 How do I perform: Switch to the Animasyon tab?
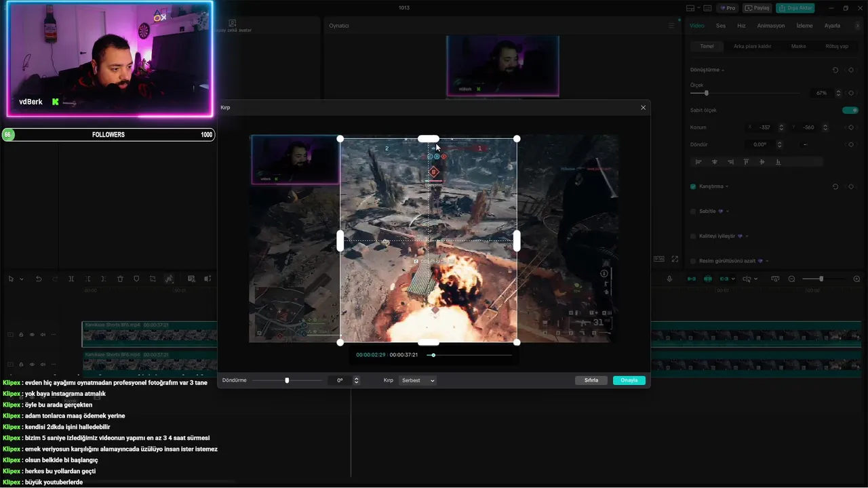(771, 26)
